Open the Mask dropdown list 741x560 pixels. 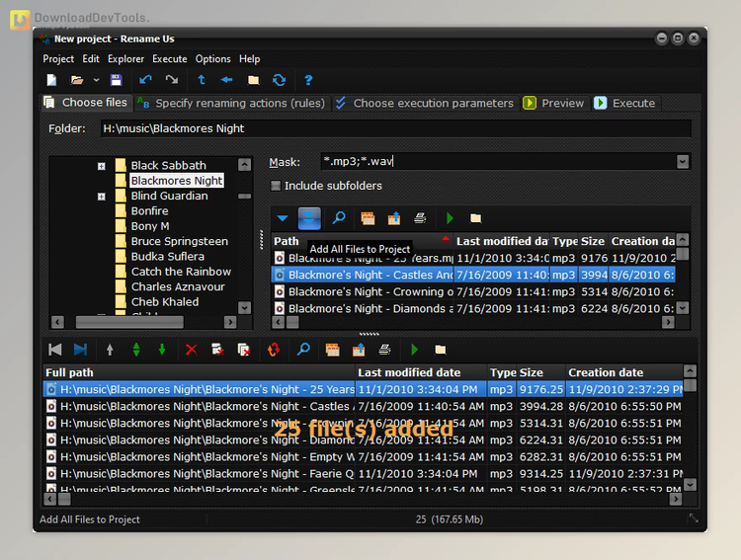pyautogui.click(x=683, y=162)
